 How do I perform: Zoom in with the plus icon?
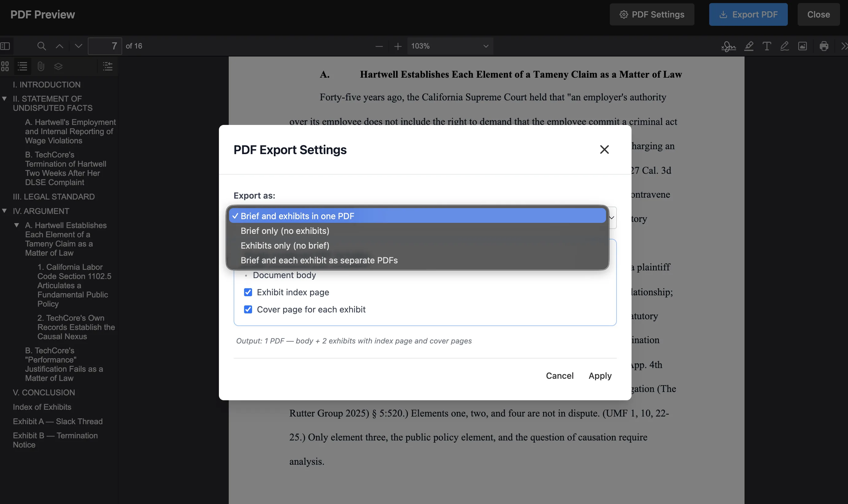tap(398, 46)
